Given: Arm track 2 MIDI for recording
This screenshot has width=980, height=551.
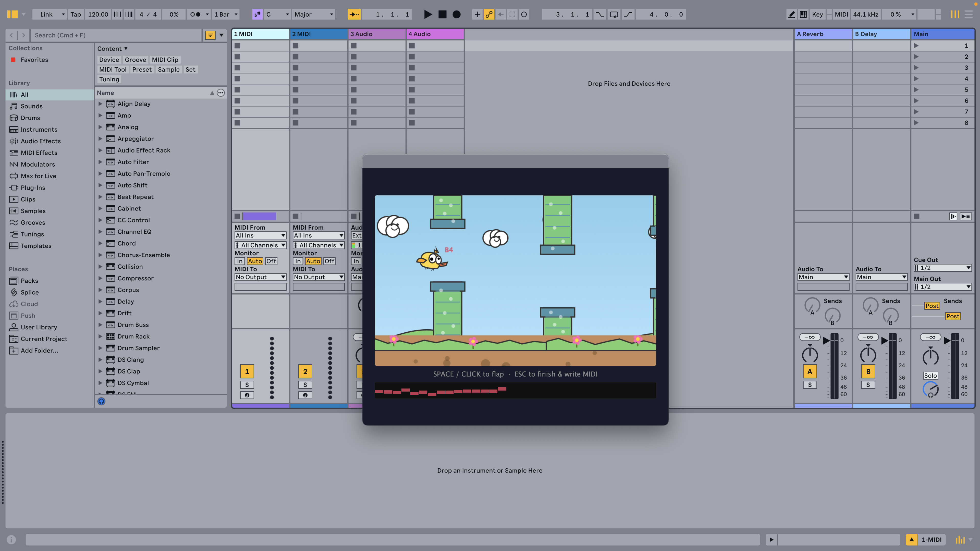Looking at the screenshot, I should click(305, 395).
